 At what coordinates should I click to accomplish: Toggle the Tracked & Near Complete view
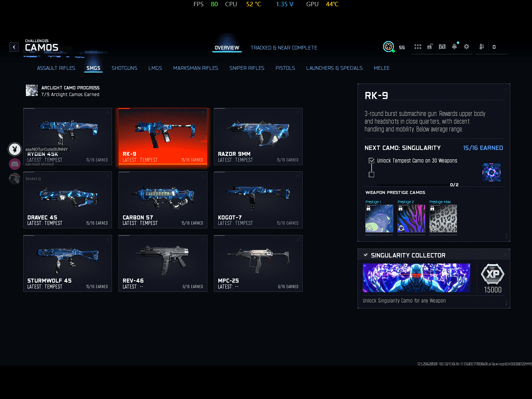284,48
